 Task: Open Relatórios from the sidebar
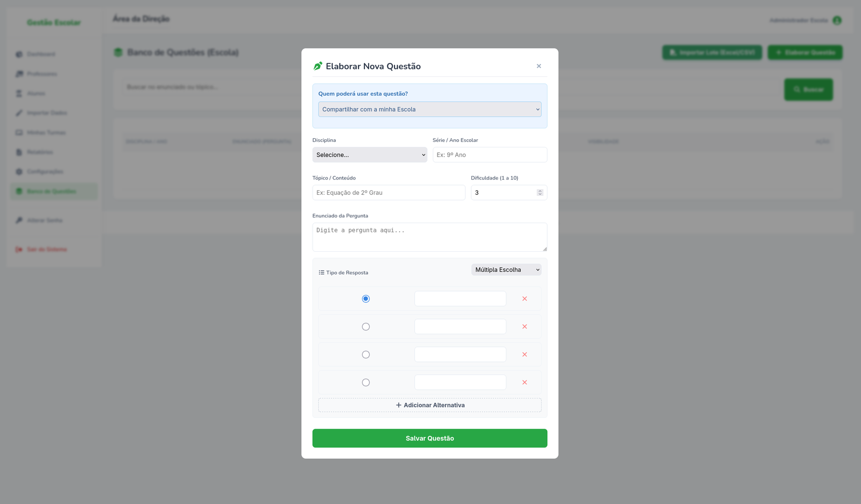click(x=40, y=152)
